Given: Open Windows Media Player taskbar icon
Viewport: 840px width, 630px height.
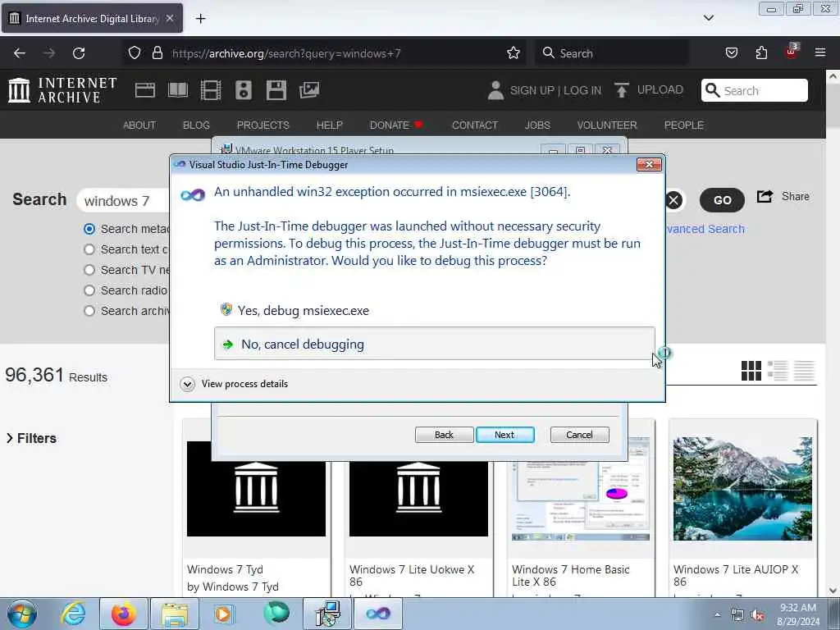Looking at the screenshot, I should click(x=225, y=614).
